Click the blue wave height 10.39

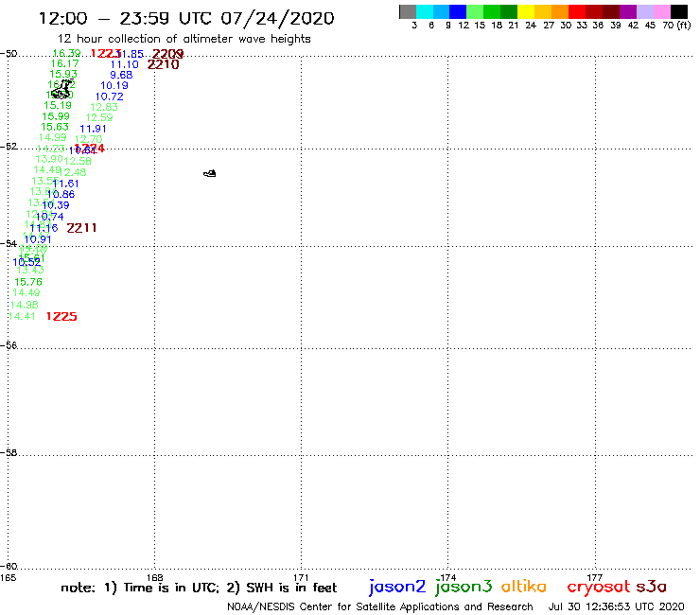click(x=56, y=205)
